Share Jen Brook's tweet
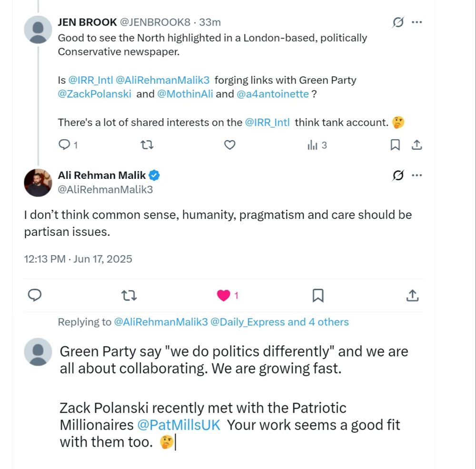 coord(417,145)
